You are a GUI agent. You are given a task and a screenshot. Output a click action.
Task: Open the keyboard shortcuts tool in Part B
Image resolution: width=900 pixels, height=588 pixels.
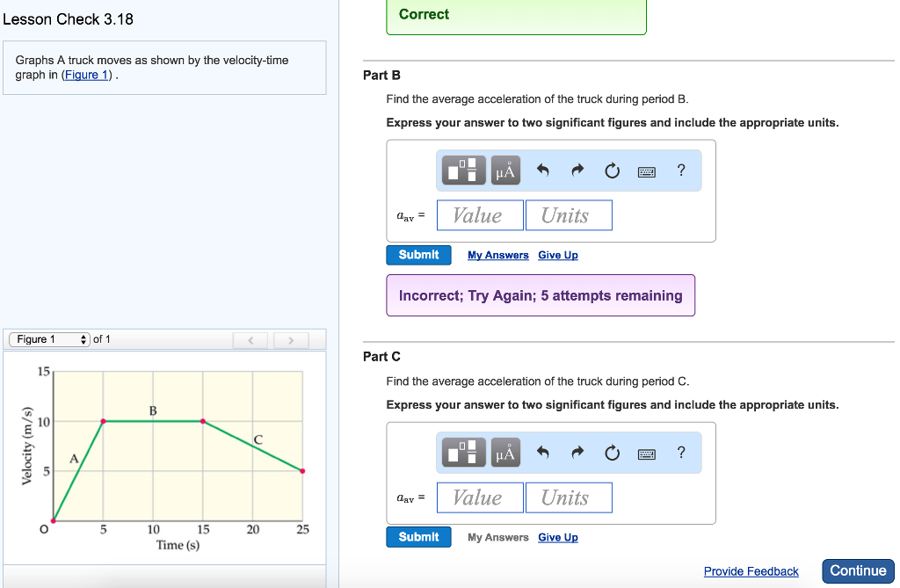click(x=647, y=171)
